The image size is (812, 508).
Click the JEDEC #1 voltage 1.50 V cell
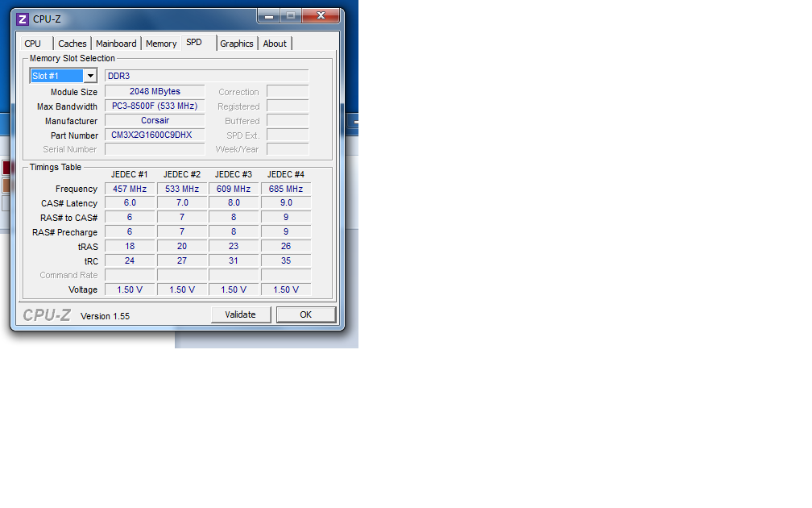click(130, 289)
